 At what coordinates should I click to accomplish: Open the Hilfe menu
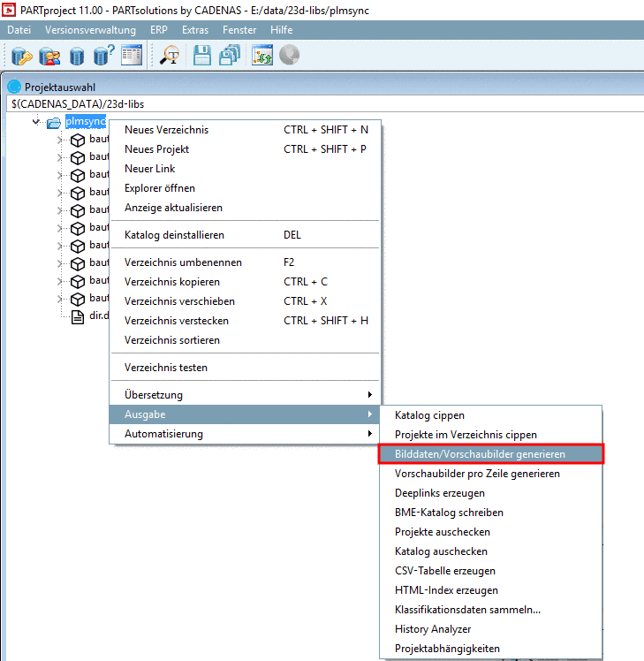282,30
